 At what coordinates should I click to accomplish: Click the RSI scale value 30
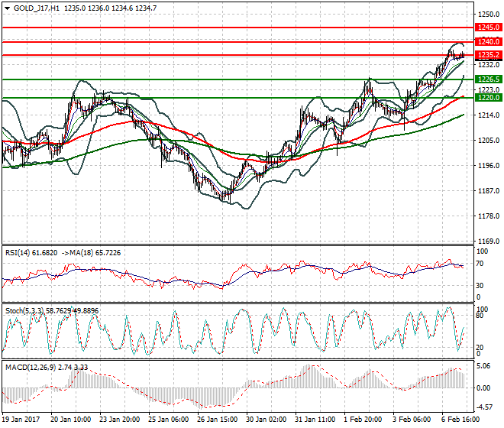(x=480, y=285)
